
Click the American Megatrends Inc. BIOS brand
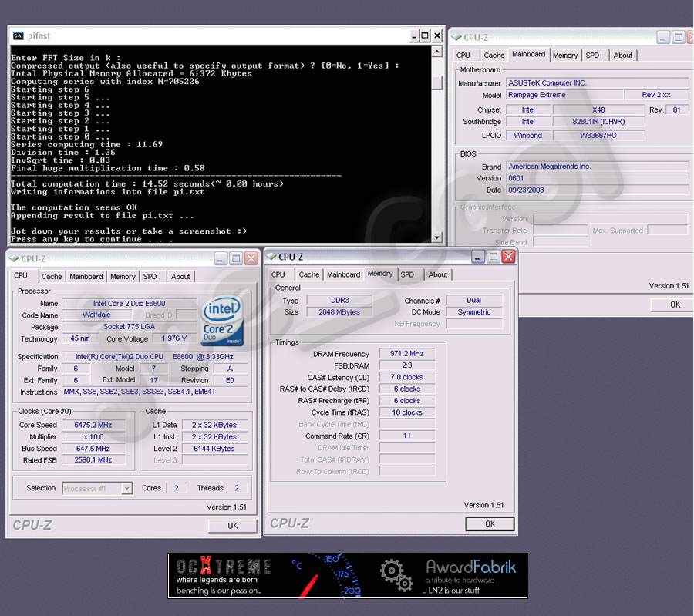click(598, 167)
